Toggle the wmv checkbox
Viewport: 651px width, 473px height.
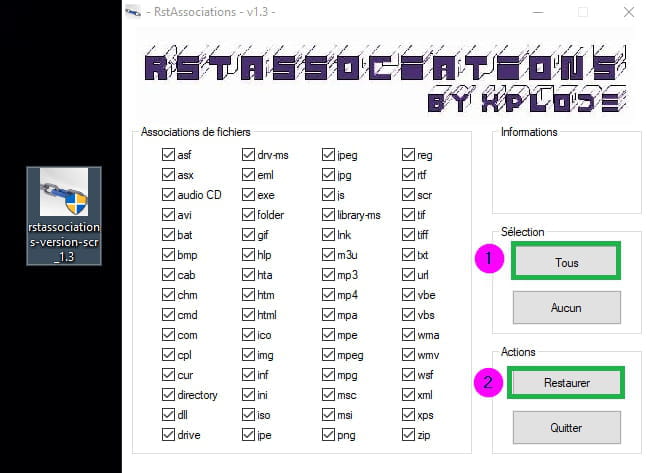pyautogui.click(x=409, y=355)
